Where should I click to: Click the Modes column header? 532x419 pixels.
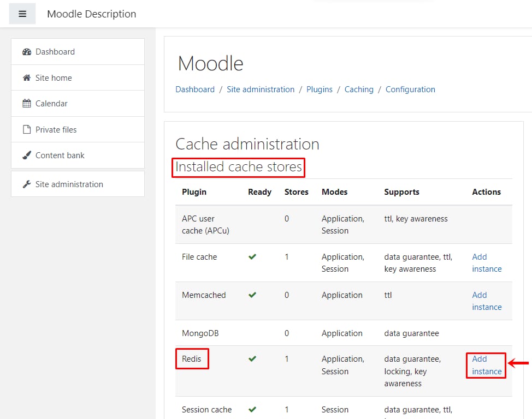coord(334,192)
